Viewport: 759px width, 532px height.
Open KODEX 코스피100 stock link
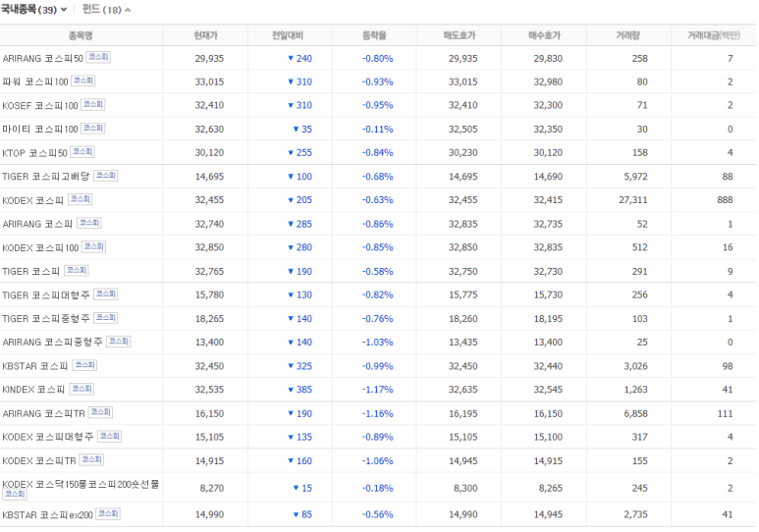tap(40, 247)
